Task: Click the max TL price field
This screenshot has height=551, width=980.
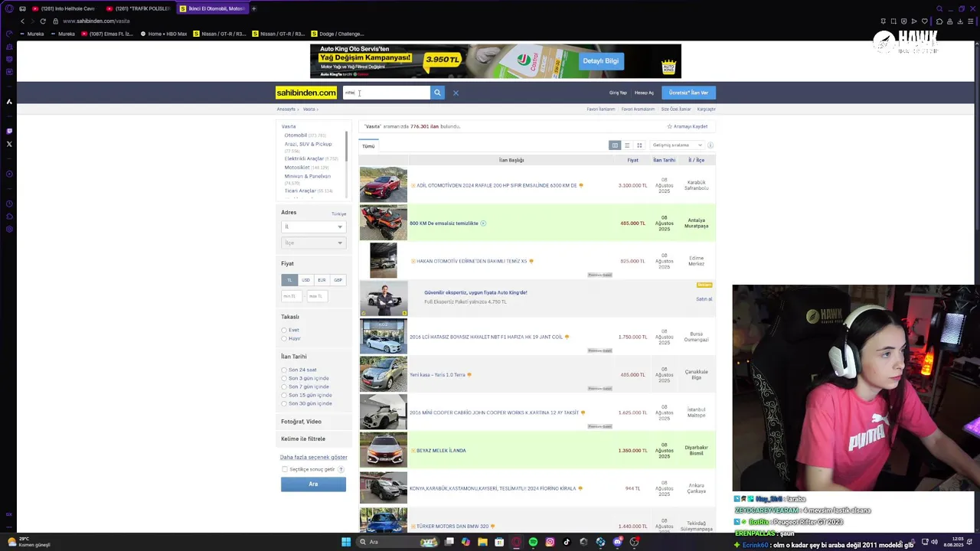Action: (318, 296)
